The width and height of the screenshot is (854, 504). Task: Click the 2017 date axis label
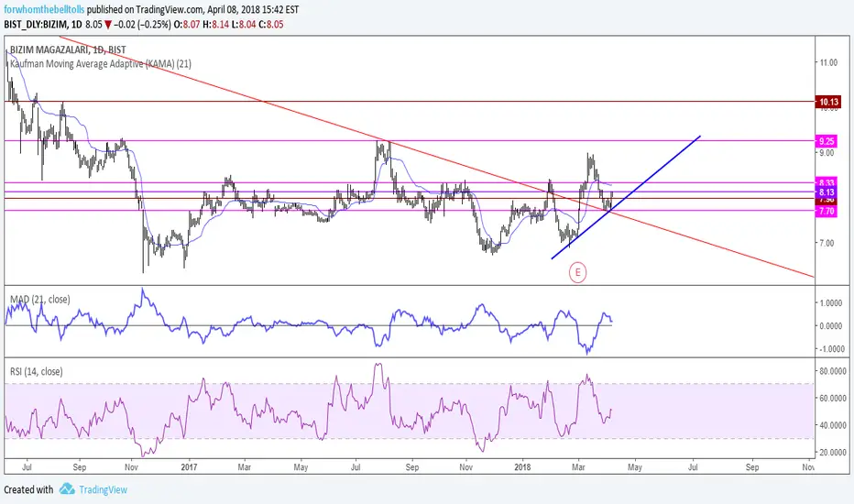(189, 467)
